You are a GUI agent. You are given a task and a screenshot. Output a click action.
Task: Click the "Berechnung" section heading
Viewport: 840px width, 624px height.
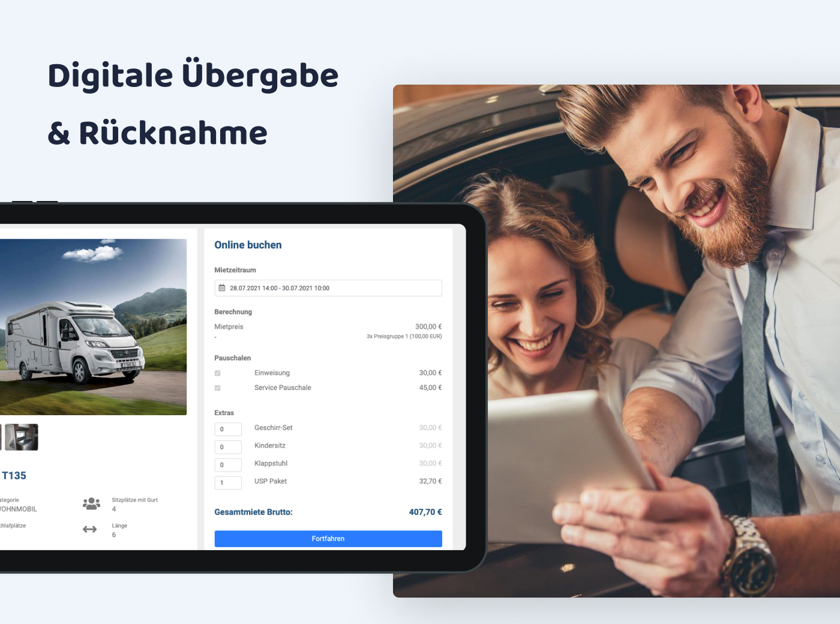point(233,312)
